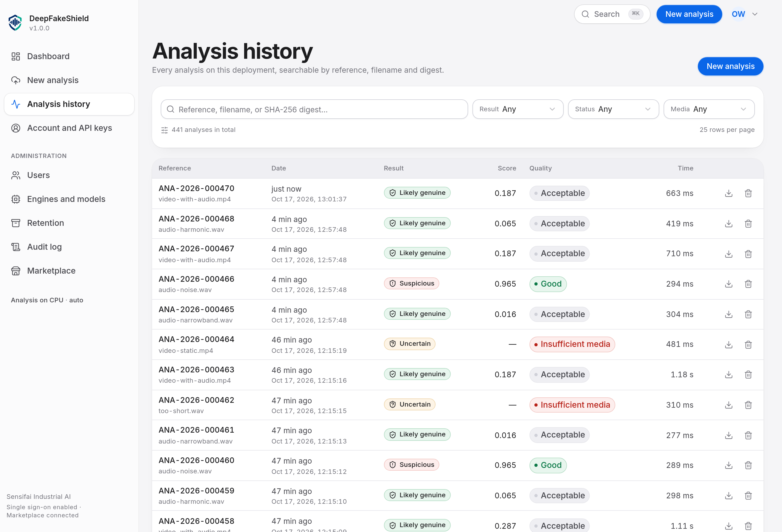
Task: Download report for ANA-2026-000466
Action: pos(729,284)
